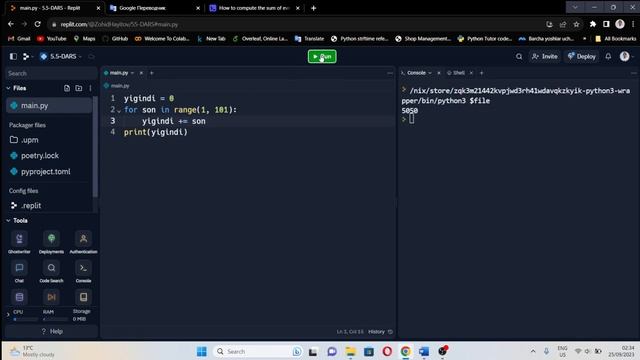Switch to the Google Translate browser tab
Image resolution: width=640 pixels, height=360 pixels.
(x=154, y=8)
